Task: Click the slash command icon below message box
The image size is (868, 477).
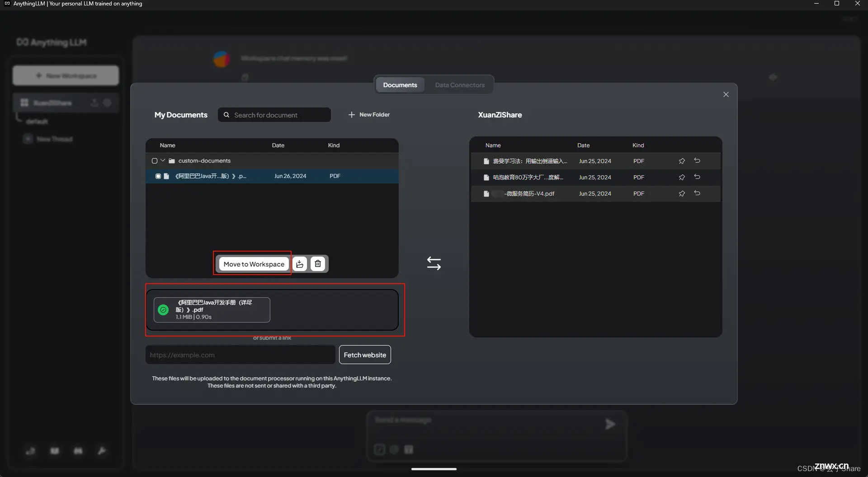Action: coord(380,449)
